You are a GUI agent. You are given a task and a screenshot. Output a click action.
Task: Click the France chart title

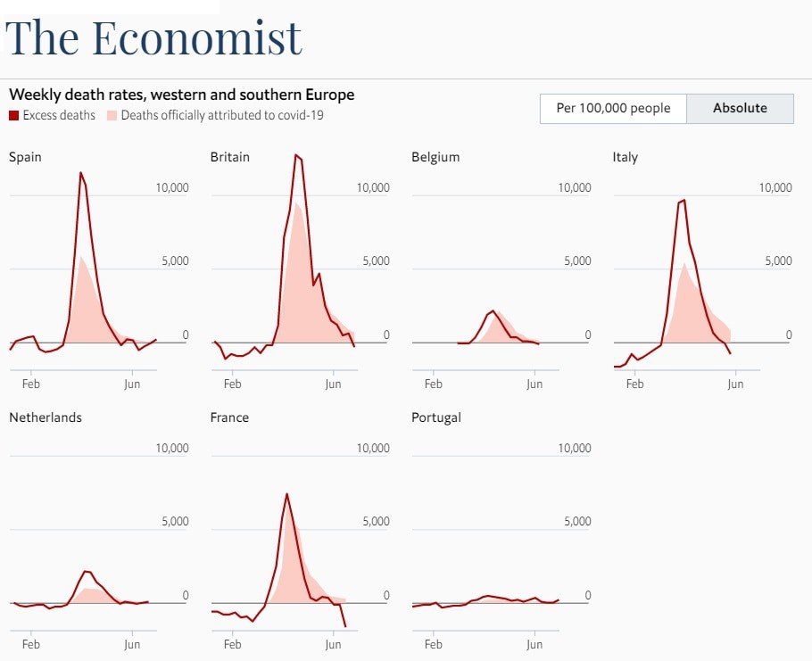click(x=229, y=417)
